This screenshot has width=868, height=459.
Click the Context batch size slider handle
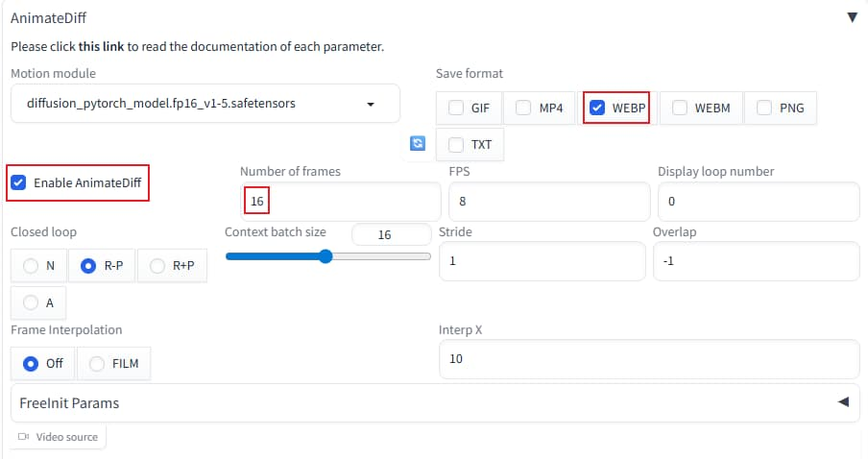(325, 256)
